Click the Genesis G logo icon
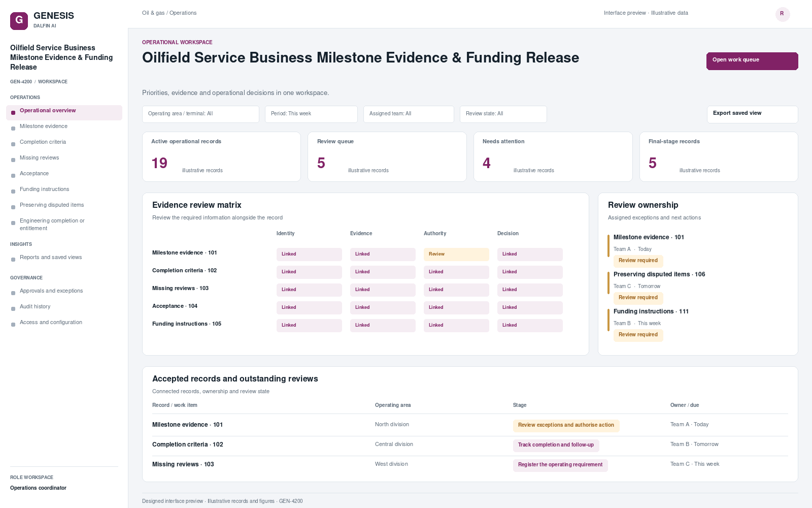Image resolution: width=812 pixels, height=508 pixels. (x=19, y=21)
